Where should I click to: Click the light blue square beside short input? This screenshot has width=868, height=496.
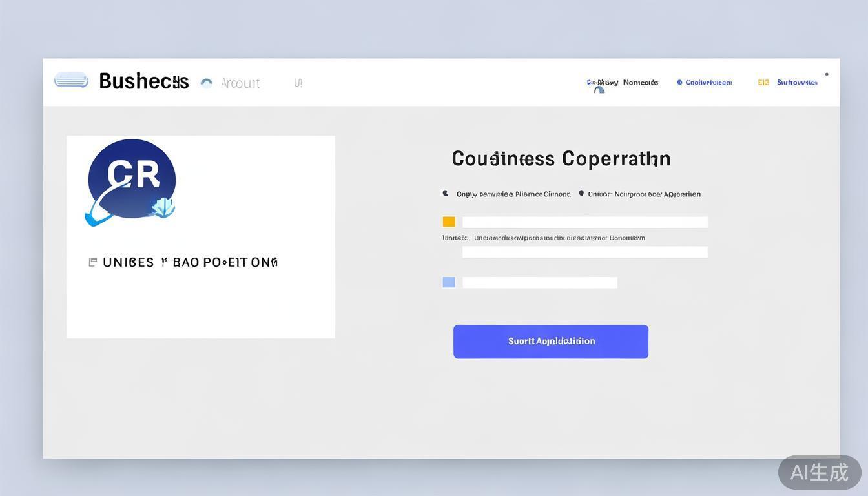[449, 282]
